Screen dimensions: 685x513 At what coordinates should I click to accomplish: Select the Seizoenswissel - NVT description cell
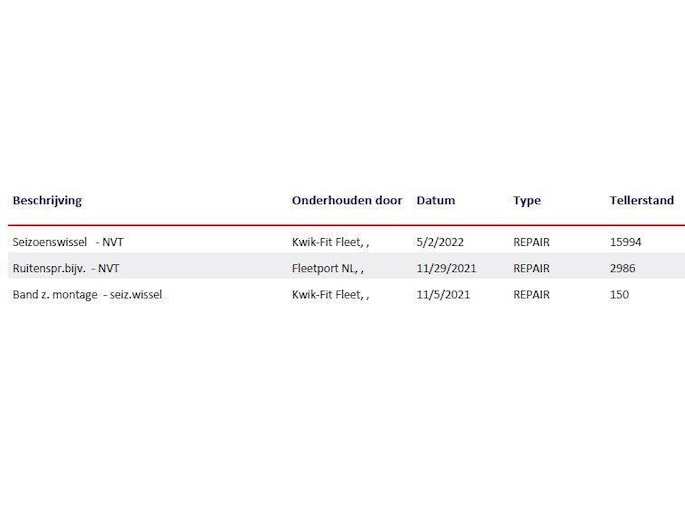(67, 242)
